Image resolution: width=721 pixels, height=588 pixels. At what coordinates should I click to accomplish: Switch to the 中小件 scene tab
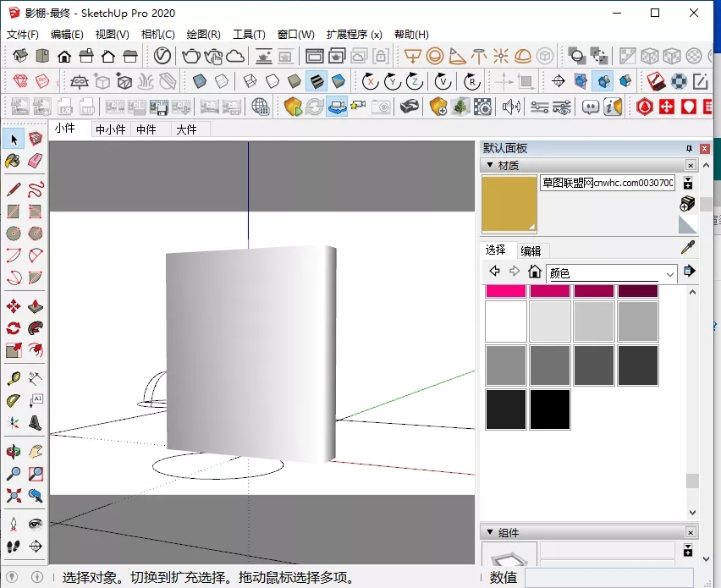pos(110,129)
